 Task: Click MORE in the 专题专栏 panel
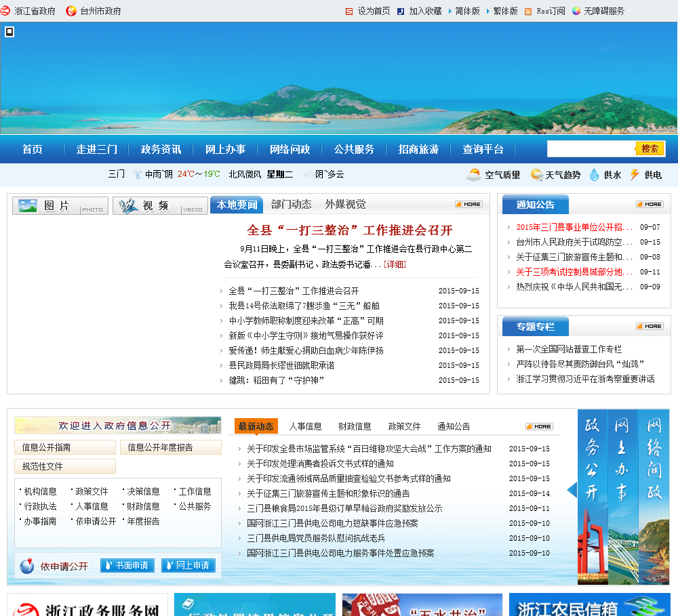coord(650,326)
